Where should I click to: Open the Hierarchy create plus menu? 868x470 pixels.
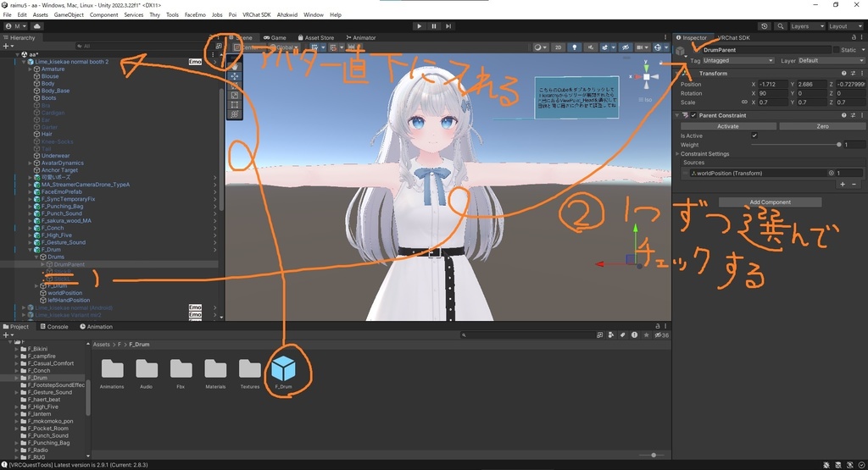7,46
